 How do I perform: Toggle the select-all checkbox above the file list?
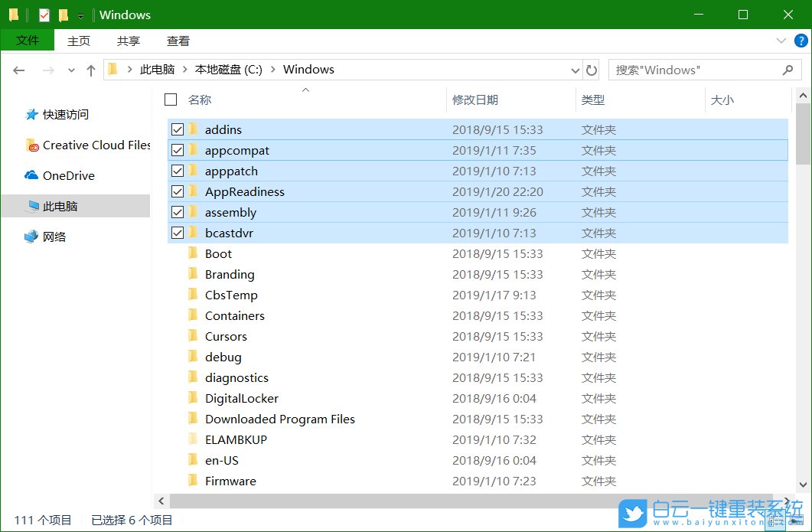tap(172, 100)
